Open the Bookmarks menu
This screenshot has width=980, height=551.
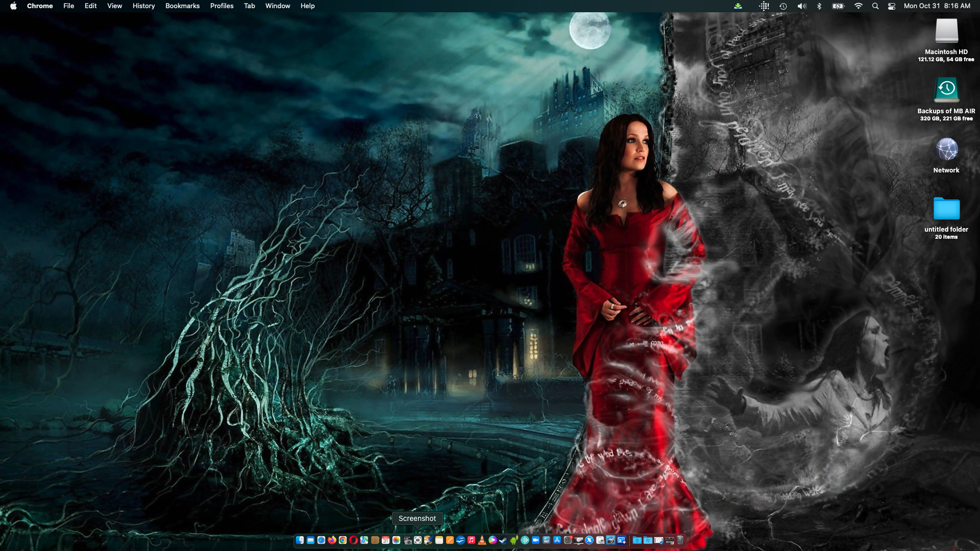[x=182, y=6]
